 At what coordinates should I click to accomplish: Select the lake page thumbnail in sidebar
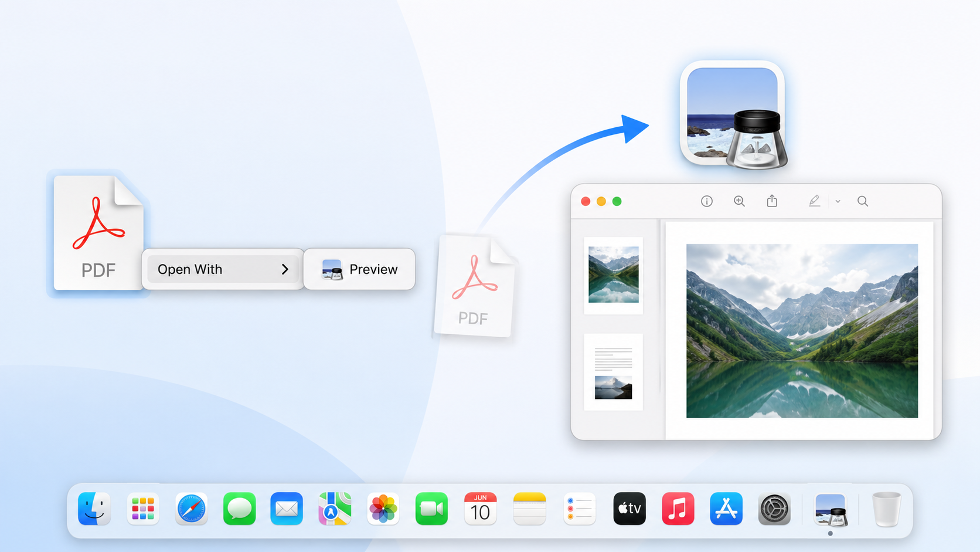pyautogui.click(x=614, y=275)
